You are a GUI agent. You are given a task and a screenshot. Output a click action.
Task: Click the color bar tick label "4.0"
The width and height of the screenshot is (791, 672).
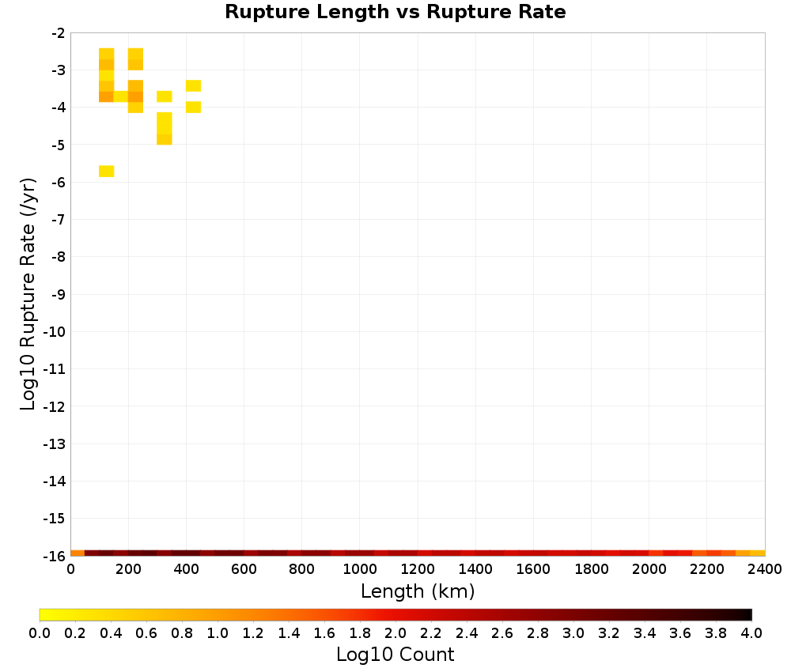point(752,633)
